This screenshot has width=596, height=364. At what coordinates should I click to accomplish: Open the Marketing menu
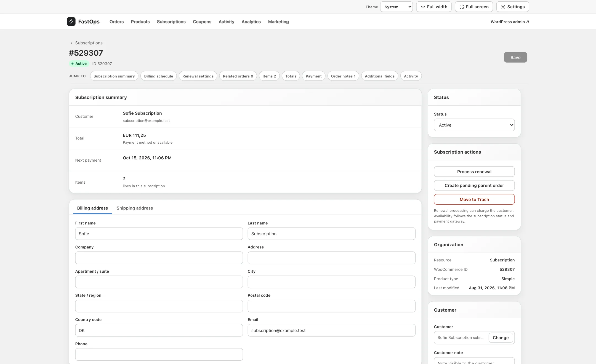click(x=278, y=22)
